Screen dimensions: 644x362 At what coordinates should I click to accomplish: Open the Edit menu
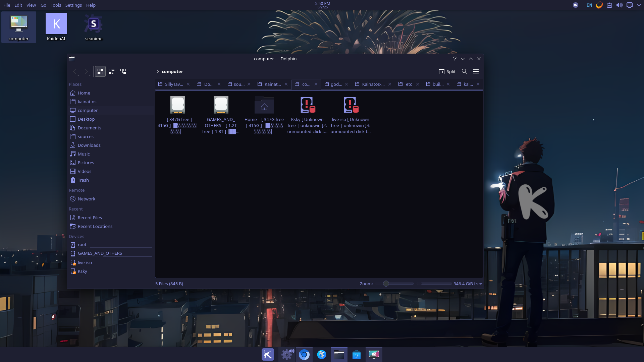[18, 5]
